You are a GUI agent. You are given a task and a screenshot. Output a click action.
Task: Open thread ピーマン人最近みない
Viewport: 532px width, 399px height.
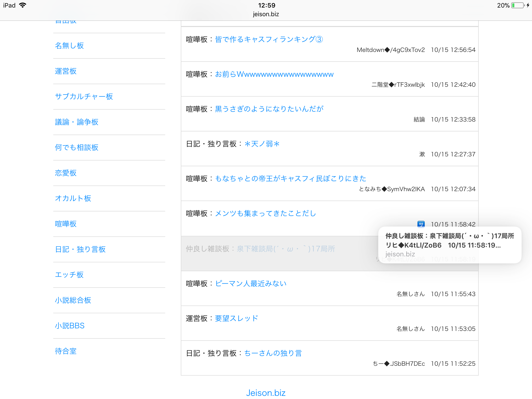(x=251, y=283)
